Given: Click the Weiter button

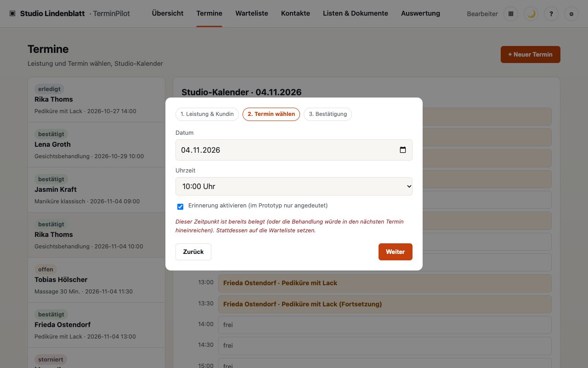Looking at the screenshot, I should pyautogui.click(x=396, y=252).
